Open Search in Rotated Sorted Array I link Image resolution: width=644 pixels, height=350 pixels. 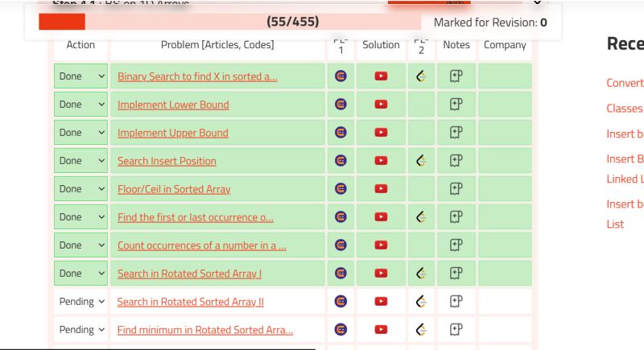click(x=189, y=274)
